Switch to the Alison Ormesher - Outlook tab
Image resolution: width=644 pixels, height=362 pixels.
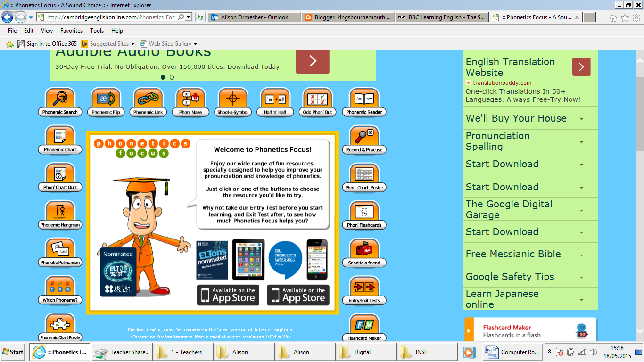point(254,17)
